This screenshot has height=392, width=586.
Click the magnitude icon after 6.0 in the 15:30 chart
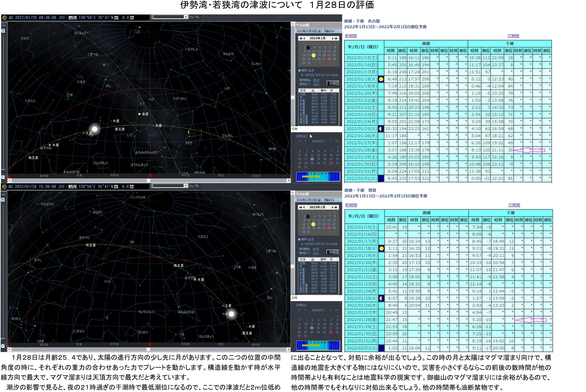coord(132,187)
